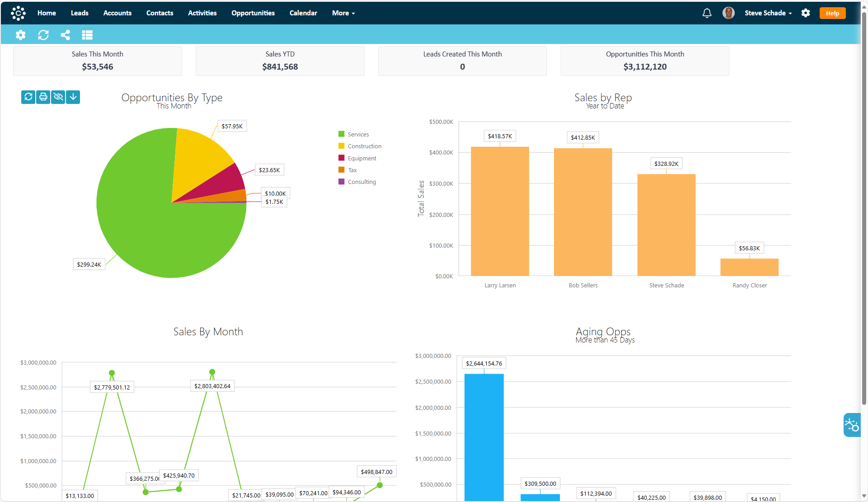Refresh the dashboard using toolbar refresh icon
The image size is (868, 502).
(x=43, y=35)
